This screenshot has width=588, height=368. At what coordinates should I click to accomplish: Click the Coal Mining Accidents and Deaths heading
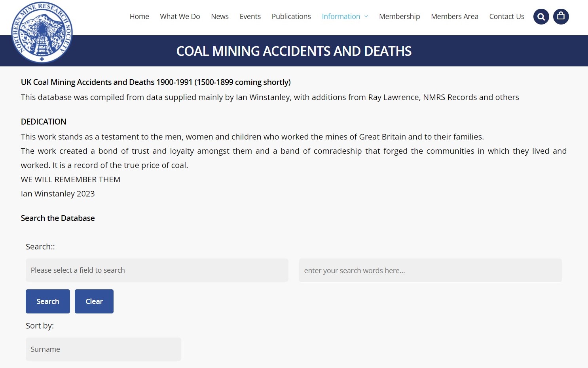294,51
